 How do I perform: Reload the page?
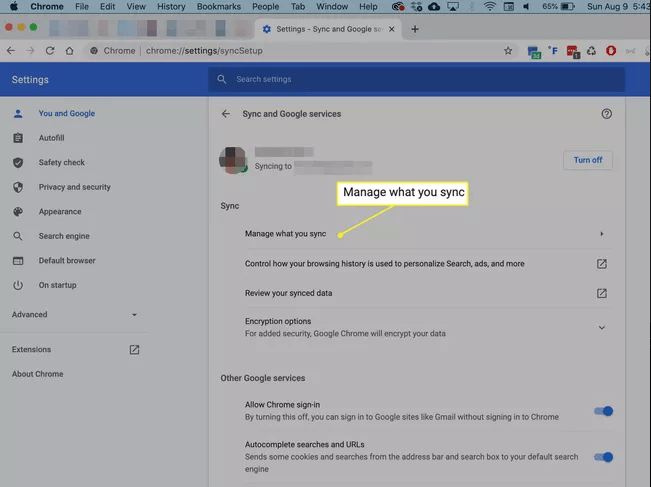(x=50, y=51)
